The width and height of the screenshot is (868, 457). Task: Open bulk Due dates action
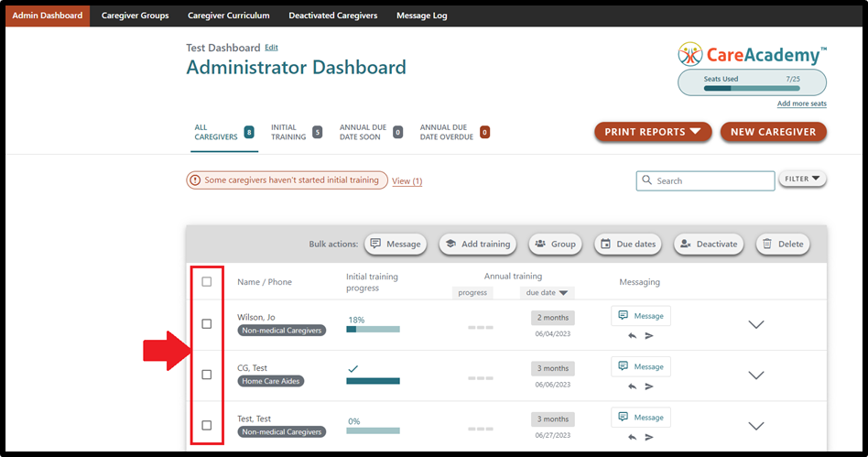click(x=628, y=244)
